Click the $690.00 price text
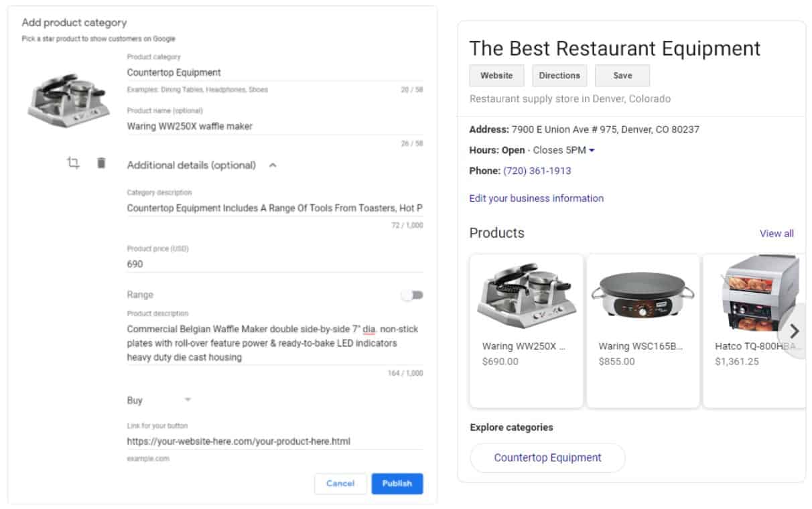 tap(500, 362)
